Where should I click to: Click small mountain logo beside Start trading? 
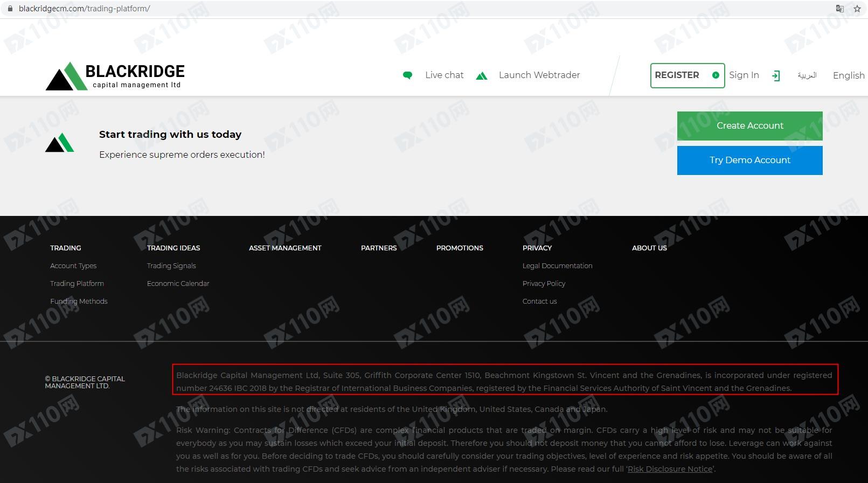(x=59, y=143)
